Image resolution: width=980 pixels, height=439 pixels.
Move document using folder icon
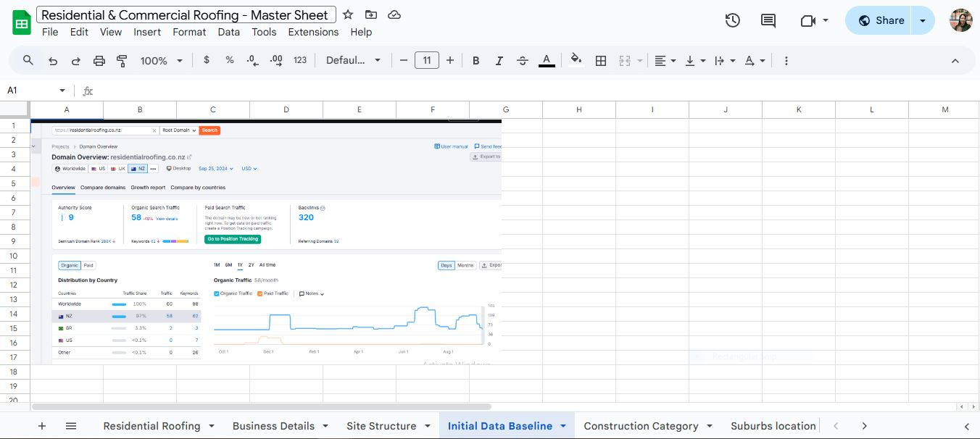371,14
